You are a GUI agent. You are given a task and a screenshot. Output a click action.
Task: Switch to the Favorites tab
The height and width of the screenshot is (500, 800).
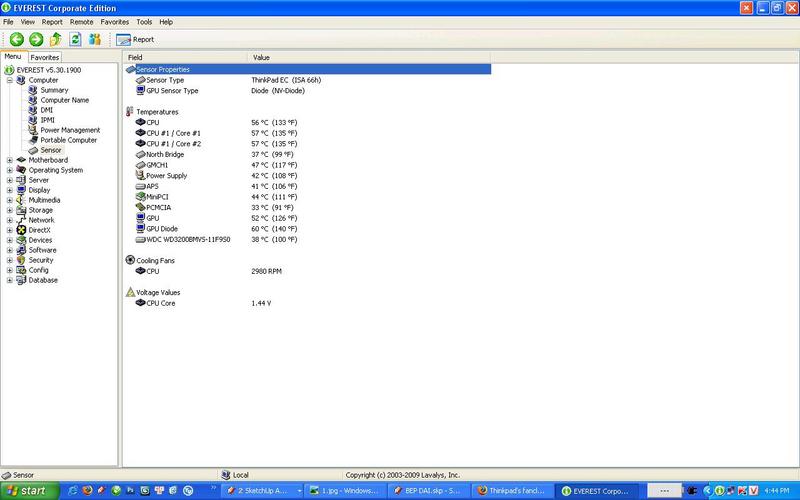(45, 58)
